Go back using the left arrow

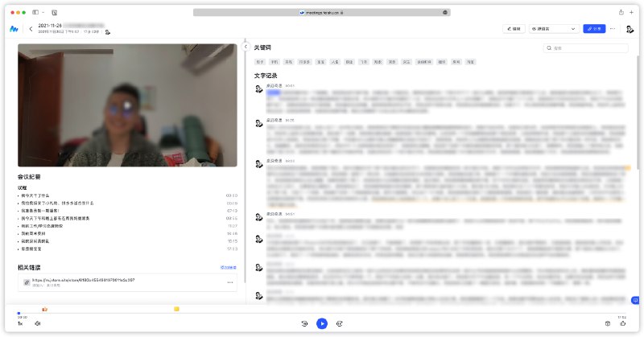(31, 29)
